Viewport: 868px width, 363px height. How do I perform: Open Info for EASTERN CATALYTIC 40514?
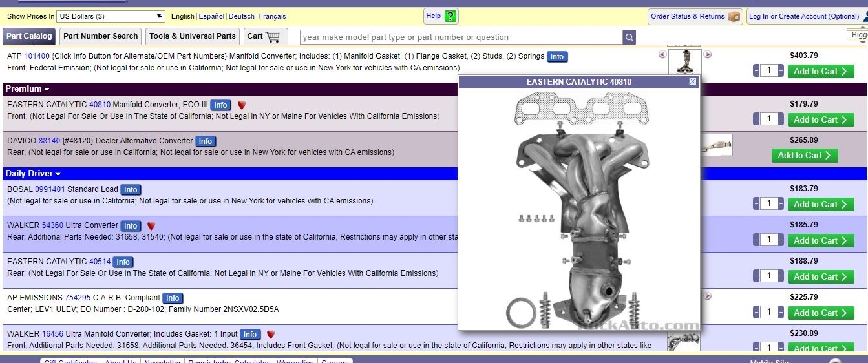point(123,262)
